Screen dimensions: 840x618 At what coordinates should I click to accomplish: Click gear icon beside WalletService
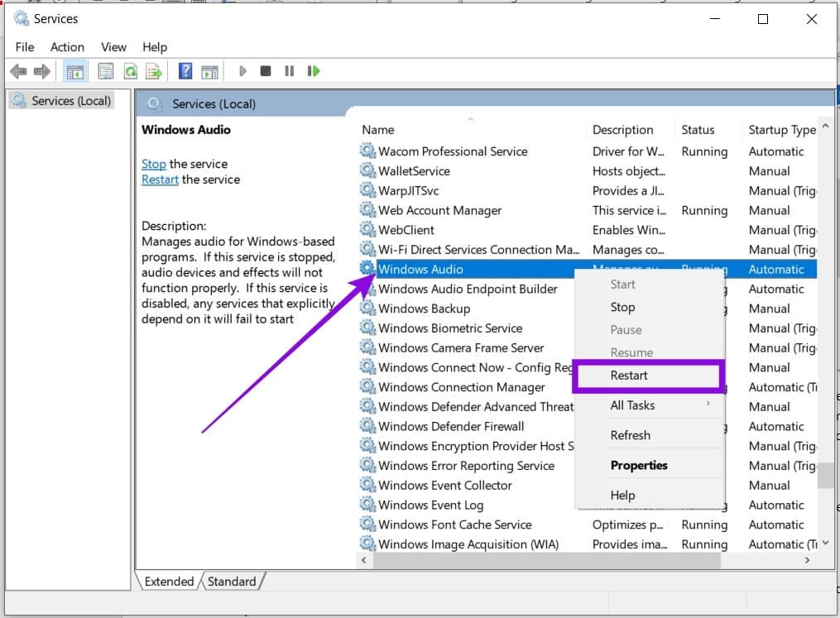tap(367, 170)
